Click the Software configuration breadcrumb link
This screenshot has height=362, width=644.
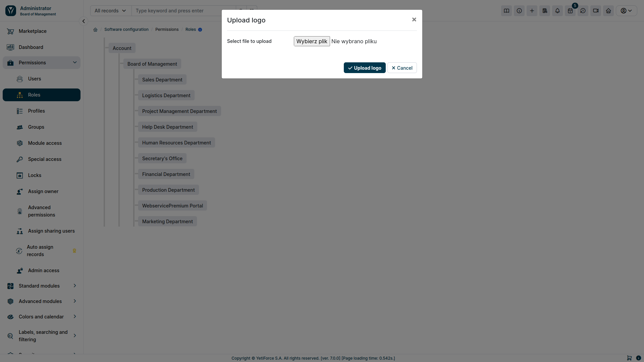[x=126, y=29]
